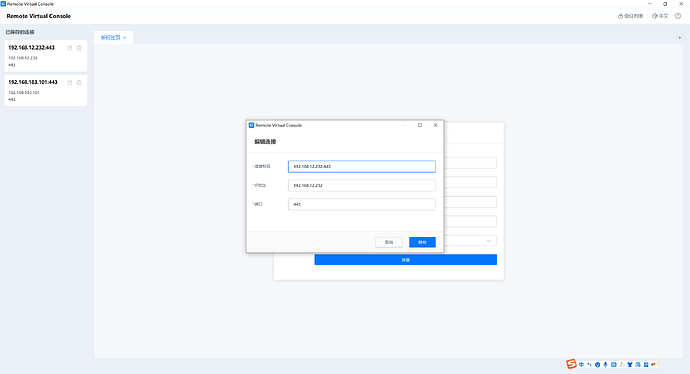Image resolution: width=690 pixels, height=374 pixels.
Task: Edit the saved connection 192.168.183.101:443
Action: (x=70, y=82)
